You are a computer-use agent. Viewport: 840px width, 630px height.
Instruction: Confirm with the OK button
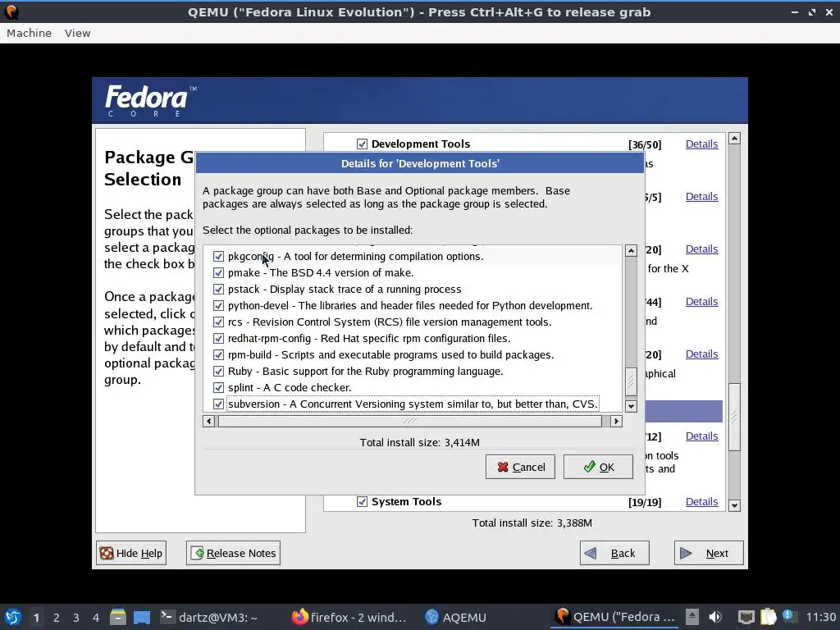[x=598, y=467]
